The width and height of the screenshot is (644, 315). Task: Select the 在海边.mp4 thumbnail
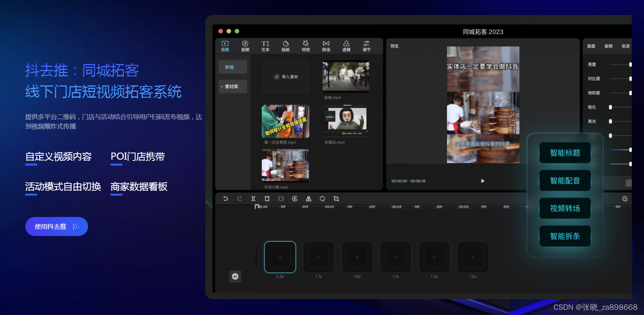coord(346,121)
